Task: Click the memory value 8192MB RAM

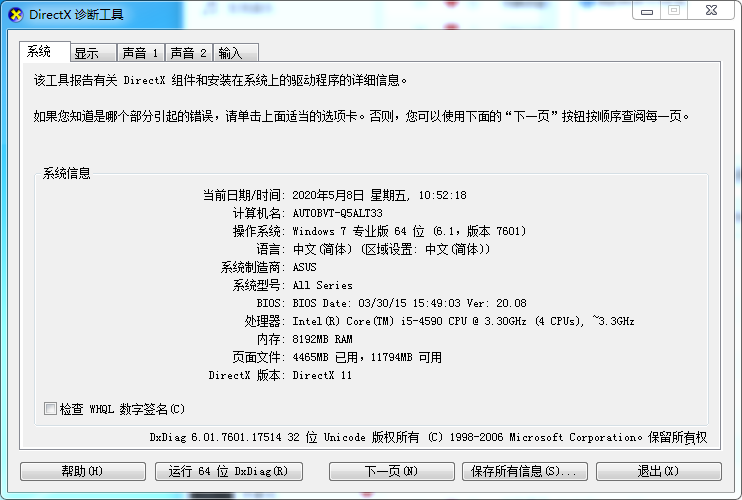Action: 322,339
